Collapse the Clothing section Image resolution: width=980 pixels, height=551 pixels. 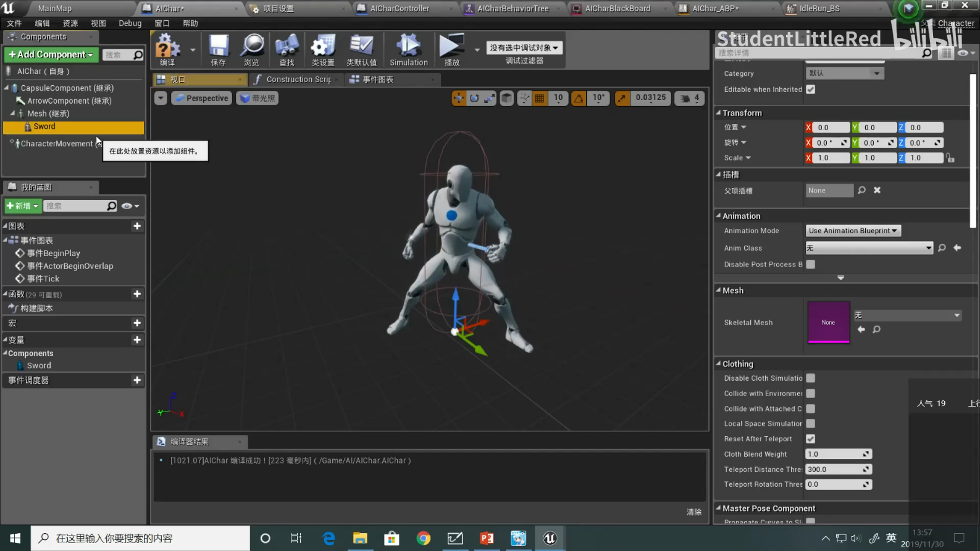tap(718, 364)
